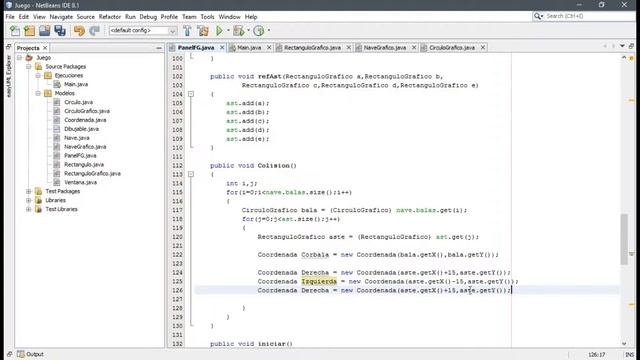Close the Main.java tab
640x360 pixels.
(269, 48)
